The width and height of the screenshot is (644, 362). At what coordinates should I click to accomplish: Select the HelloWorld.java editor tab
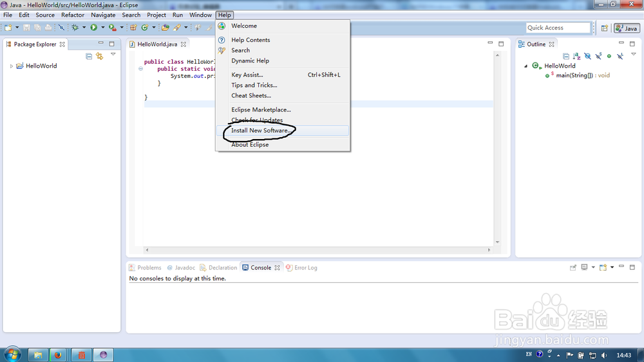157,44
